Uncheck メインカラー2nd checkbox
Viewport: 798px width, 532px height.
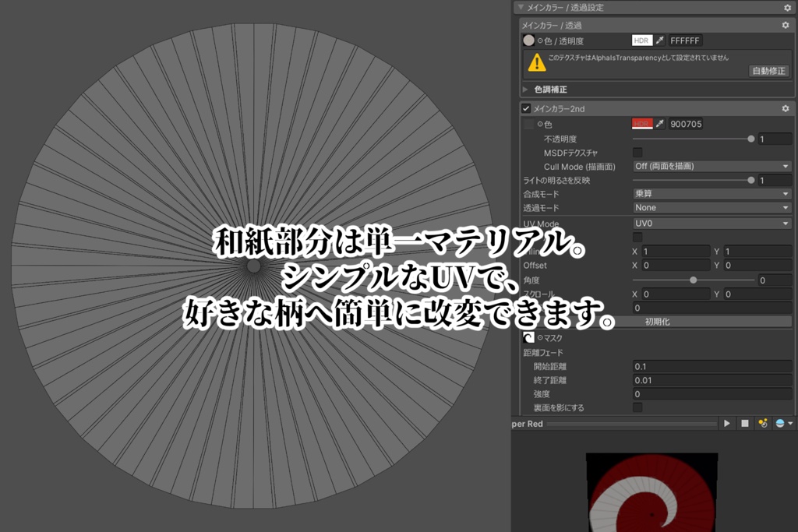point(526,108)
